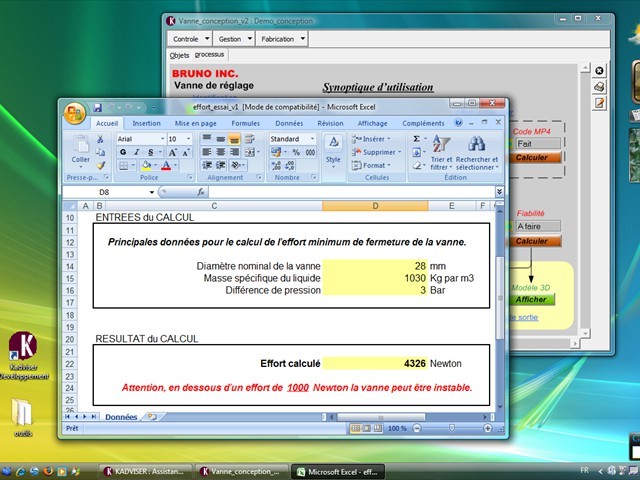Screen dimensions: 640x480
Task: Open the Révision ribbon tab
Action: tap(330, 123)
